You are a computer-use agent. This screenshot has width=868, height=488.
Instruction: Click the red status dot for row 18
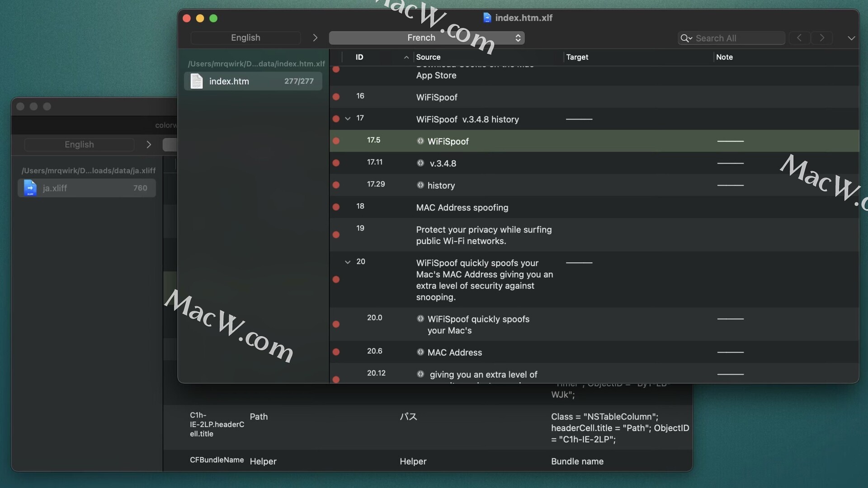click(336, 207)
